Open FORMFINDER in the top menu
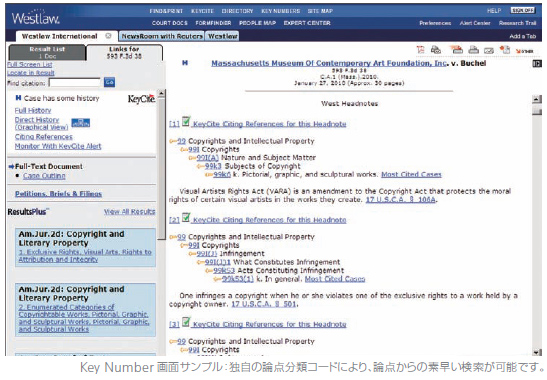This screenshot has width=547, height=380. (213, 23)
